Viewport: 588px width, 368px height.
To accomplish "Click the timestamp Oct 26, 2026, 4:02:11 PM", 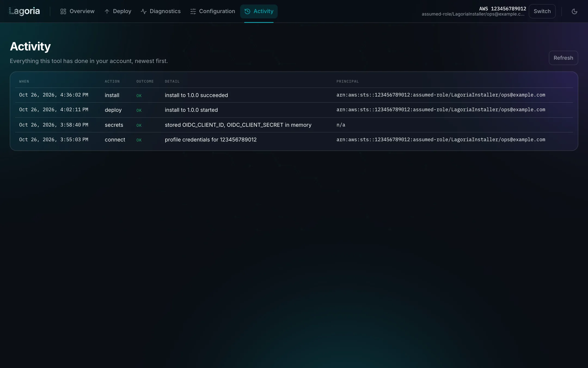I will (54, 110).
